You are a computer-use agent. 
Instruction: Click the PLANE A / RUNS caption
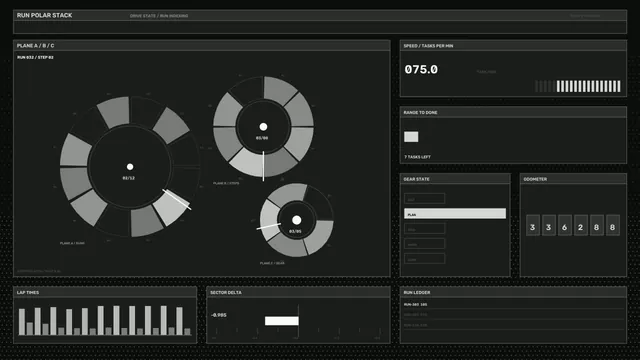[72, 243]
